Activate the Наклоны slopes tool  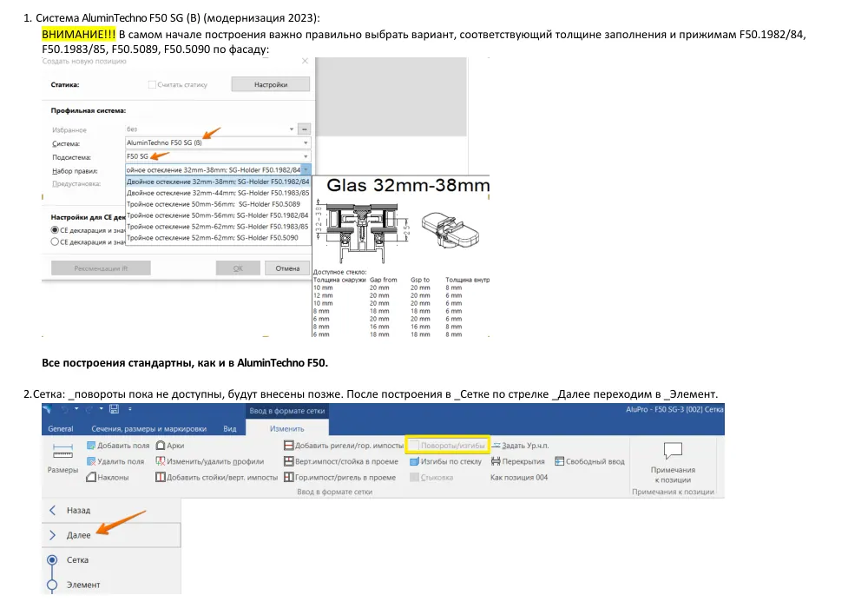pos(108,477)
